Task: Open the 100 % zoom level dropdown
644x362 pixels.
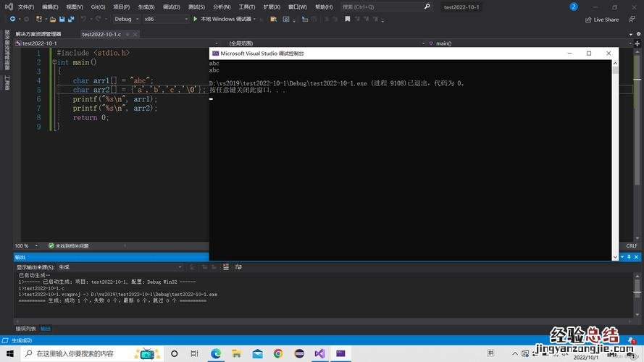Action: (24, 245)
